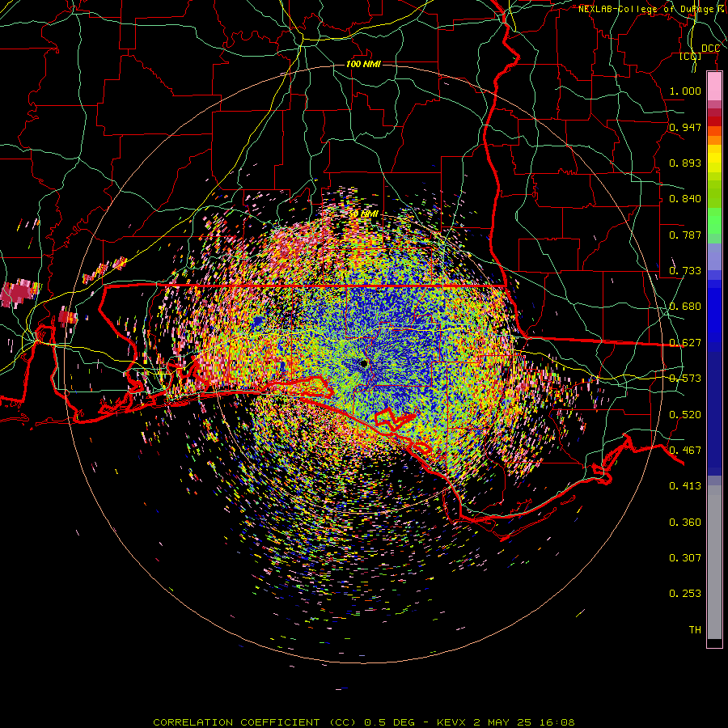Click the 0.893 legend value
This screenshot has height=728, width=728.
tap(685, 163)
